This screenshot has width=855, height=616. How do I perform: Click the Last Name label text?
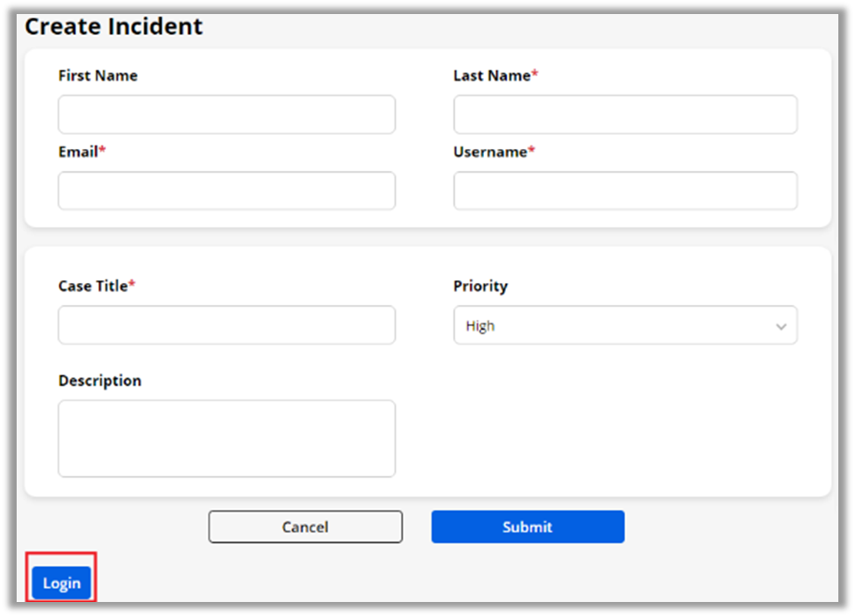[x=492, y=75]
